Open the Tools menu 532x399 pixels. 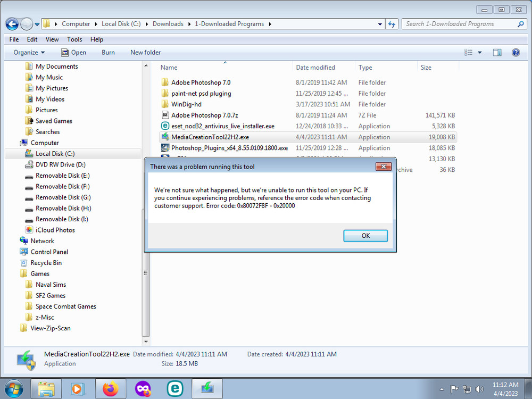click(74, 39)
